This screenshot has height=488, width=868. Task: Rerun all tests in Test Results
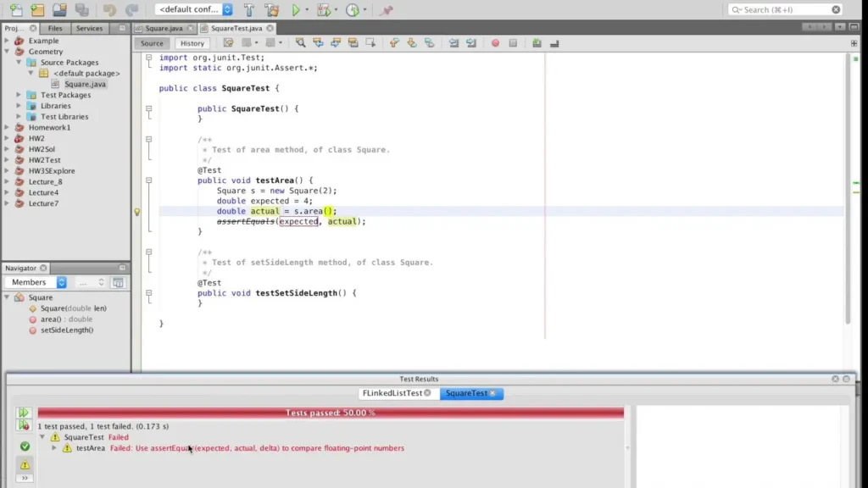tap(24, 413)
